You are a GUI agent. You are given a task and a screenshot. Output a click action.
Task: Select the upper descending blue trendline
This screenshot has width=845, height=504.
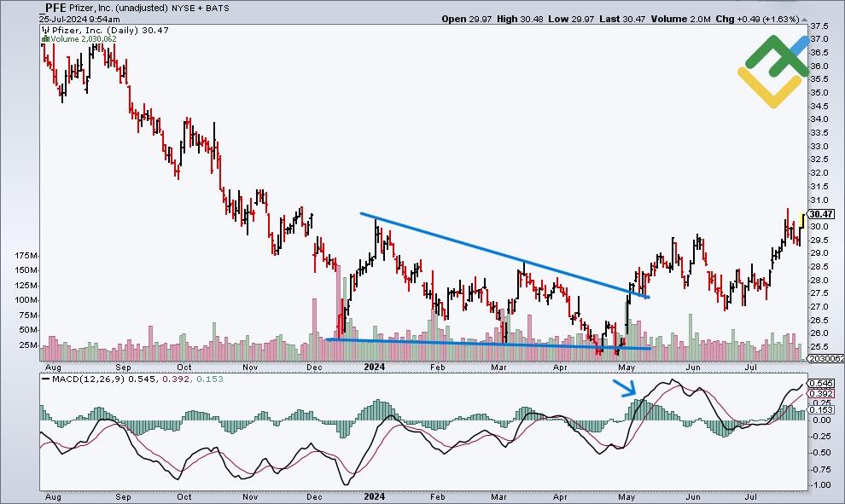tap(504, 255)
